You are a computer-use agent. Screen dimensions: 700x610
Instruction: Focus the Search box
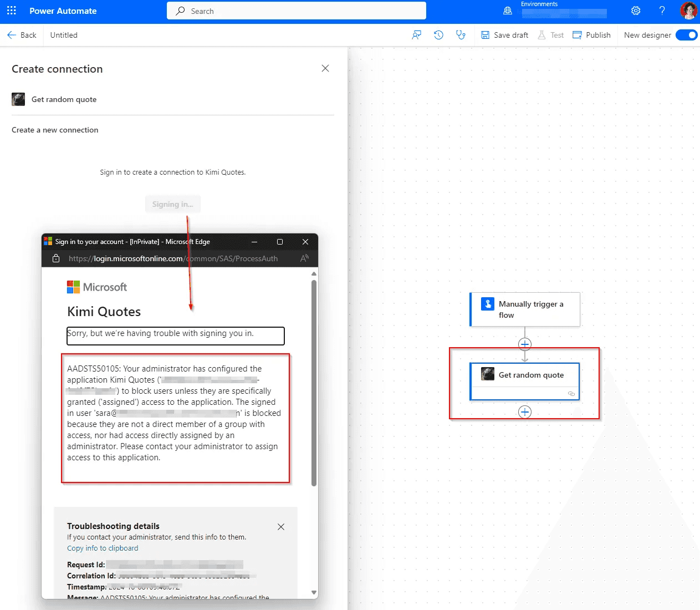coord(297,11)
